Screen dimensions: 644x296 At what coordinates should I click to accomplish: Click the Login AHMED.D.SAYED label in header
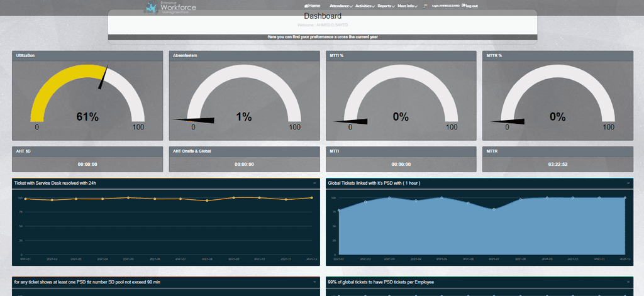(x=446, y=6)
